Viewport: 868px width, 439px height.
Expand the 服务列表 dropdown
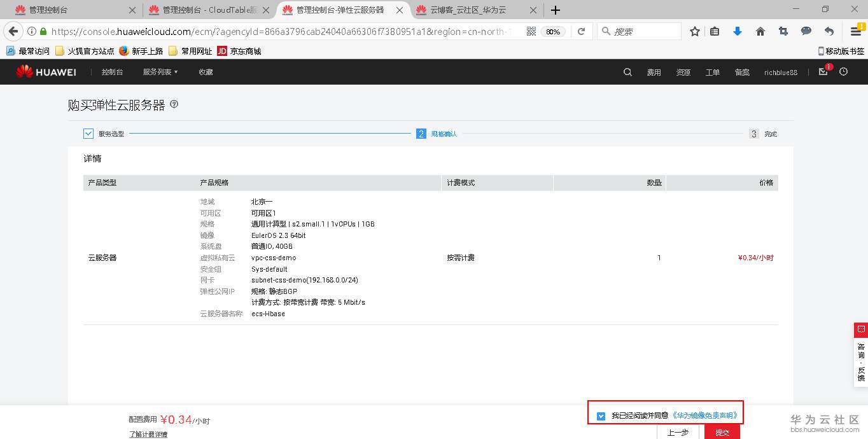(160, 73)
